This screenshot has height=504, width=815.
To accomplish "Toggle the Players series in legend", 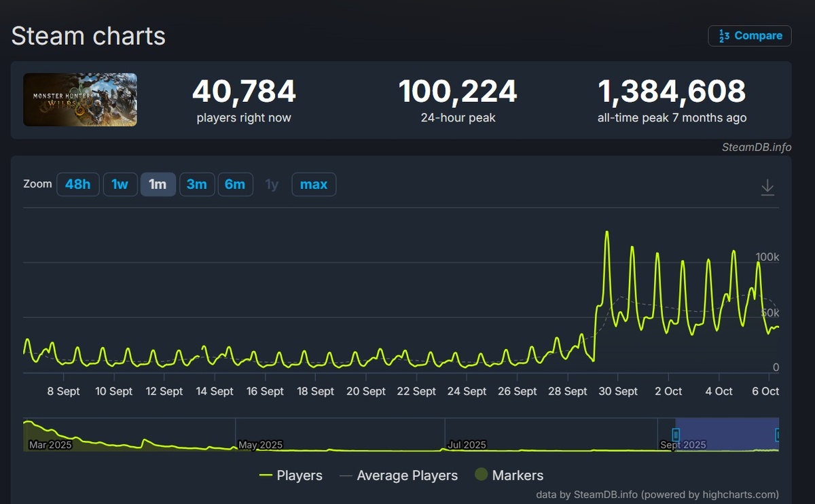I will click(291, 475).
